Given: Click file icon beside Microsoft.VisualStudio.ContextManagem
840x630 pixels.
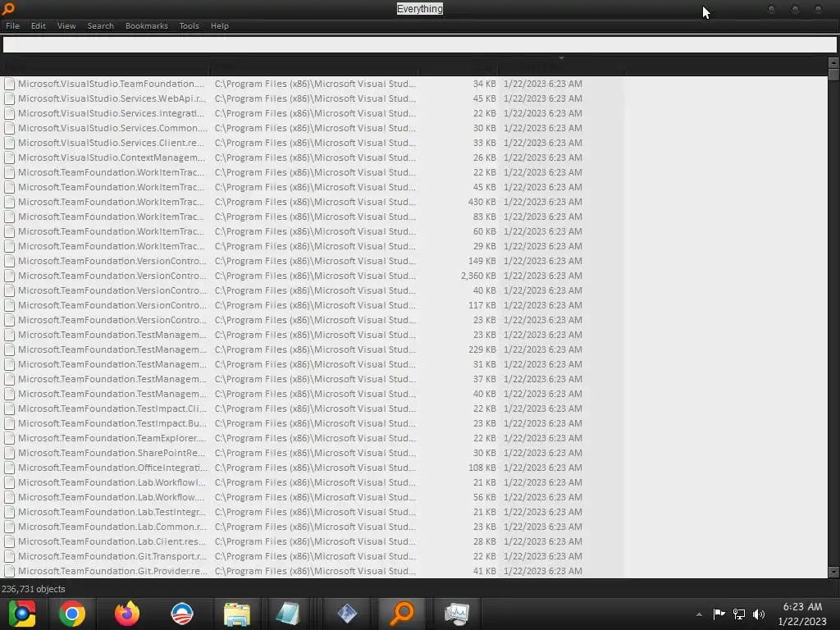Looking at the screenshot, I should (x=9, y=157).
